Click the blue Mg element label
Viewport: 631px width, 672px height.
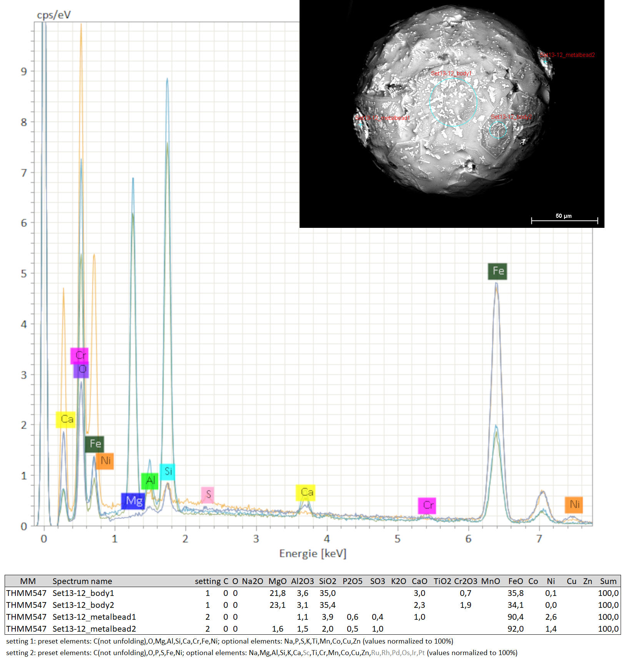(133, 501)
